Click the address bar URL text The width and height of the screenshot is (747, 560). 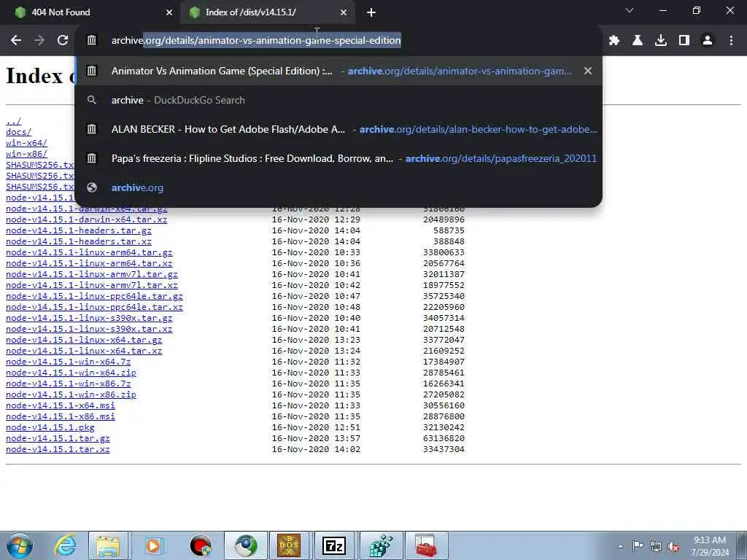coord(256,41)
